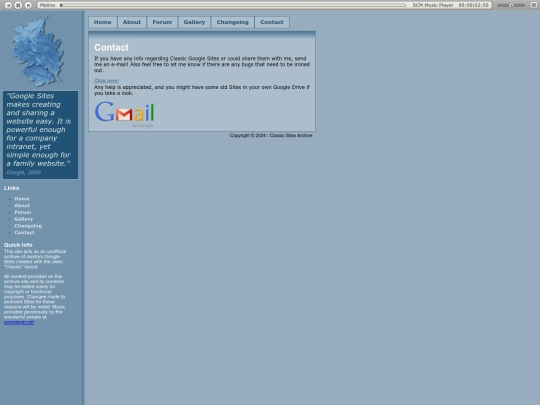The image size is (540, 405).
Task: Adjust the music player volume slider
Action: point(511,5)
